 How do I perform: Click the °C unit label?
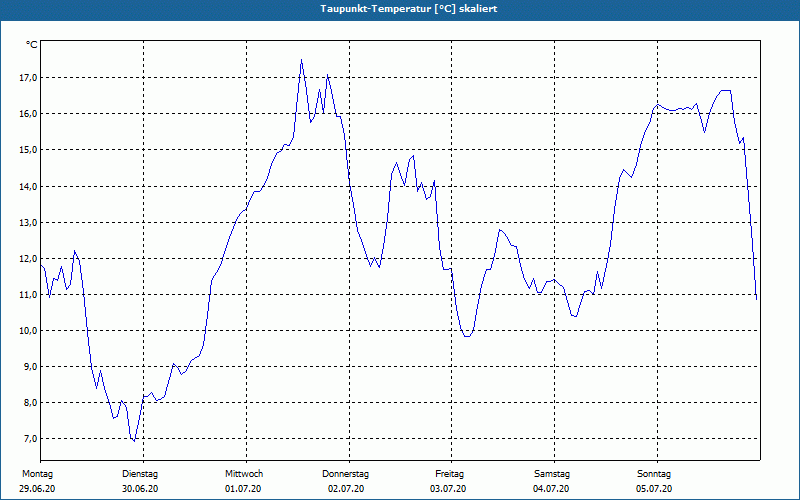tap(32, 45)
